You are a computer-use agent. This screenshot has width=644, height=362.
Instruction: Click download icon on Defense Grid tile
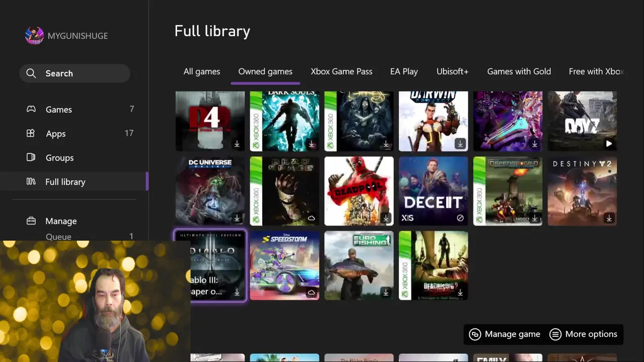click(x=535, y=218)
